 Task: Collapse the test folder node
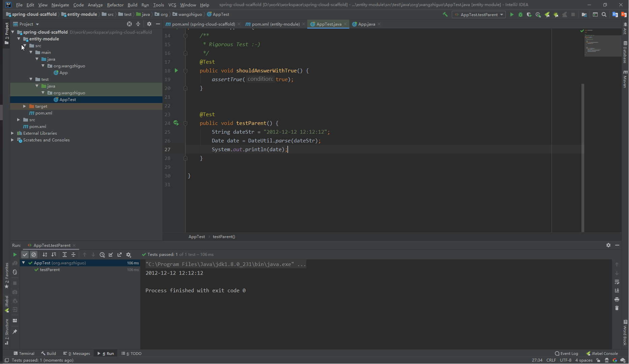click(31, 79)
